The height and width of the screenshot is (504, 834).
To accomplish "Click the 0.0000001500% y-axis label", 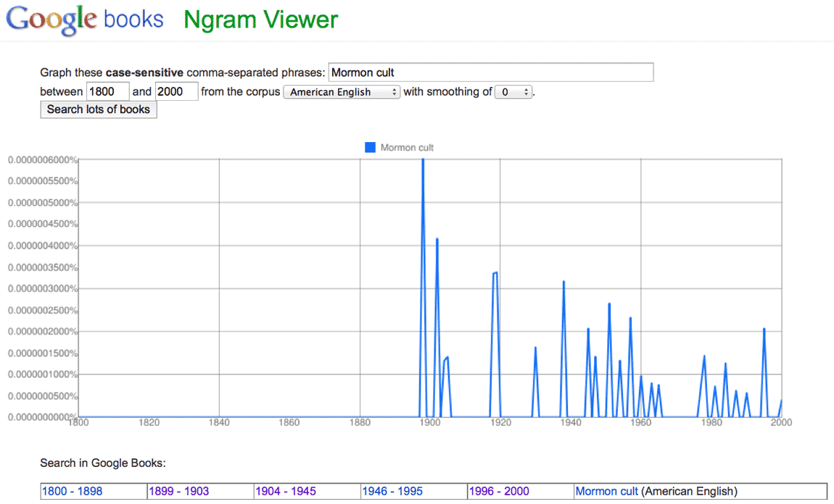I will 43,353.
